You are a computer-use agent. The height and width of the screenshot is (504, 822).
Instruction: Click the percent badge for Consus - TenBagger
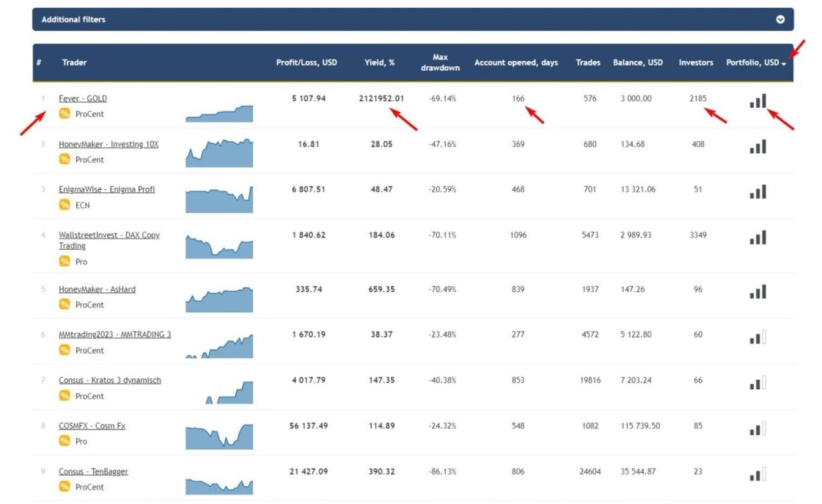[64, 487]
